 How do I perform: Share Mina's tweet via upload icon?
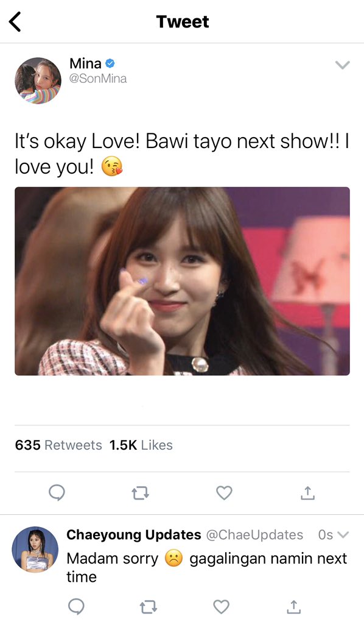[307, 492]
